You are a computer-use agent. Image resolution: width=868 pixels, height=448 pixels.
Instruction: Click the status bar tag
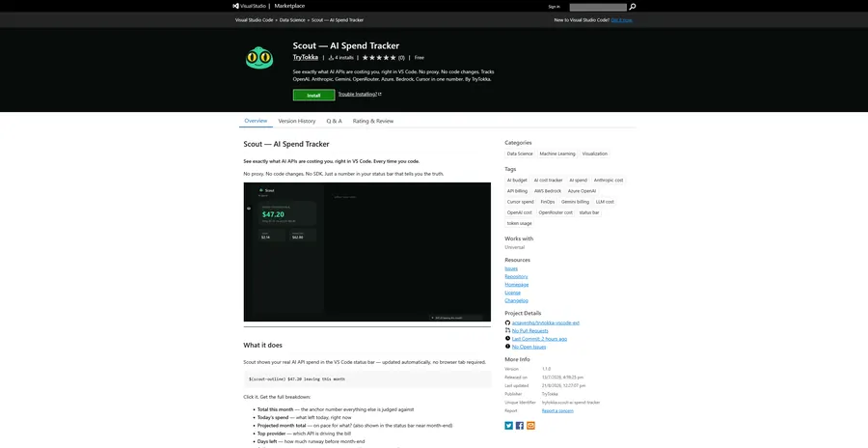pos(589,212)
